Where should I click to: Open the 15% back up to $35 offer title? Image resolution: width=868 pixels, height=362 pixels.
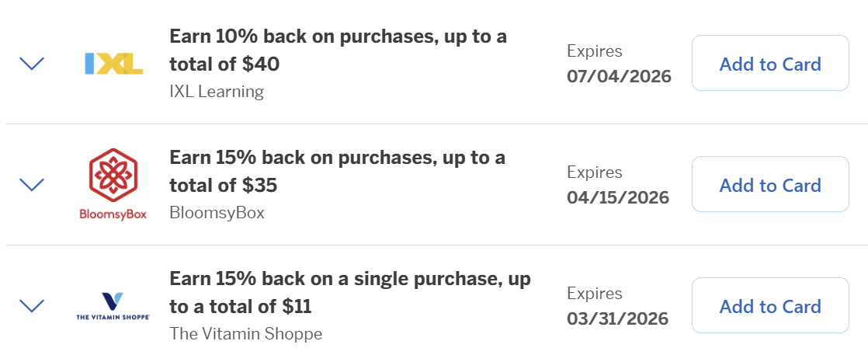click(x=337, y=172)
